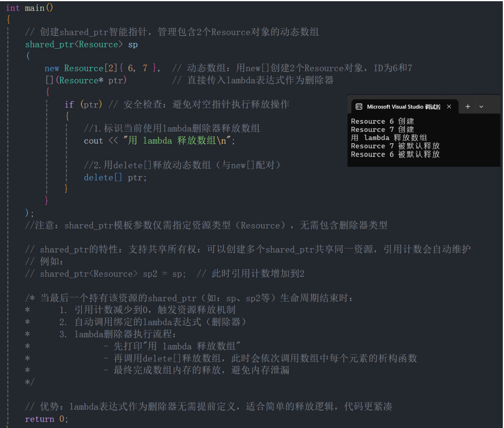Image resolution: width=504 pixels, height=428 pixels.
Task: Click comment line beginning "//注意: shared_ptr模板参数"
Action: pos(206,225)
